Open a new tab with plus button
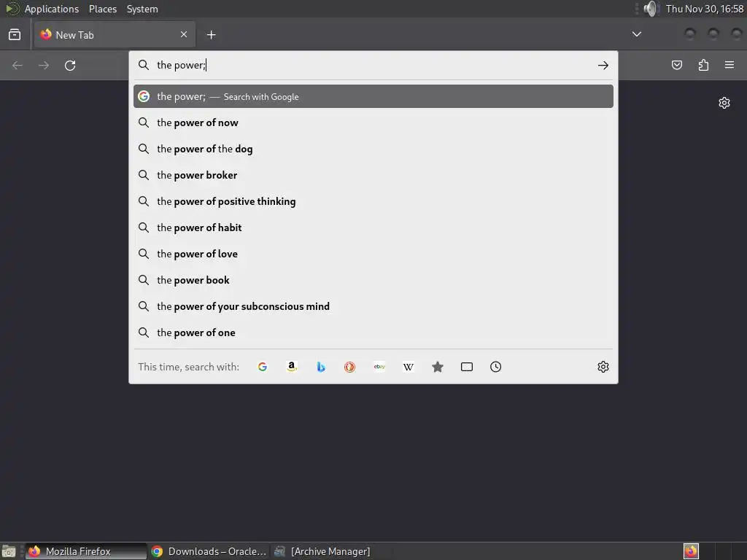The image size is (747, 560). tap(211, 35)
